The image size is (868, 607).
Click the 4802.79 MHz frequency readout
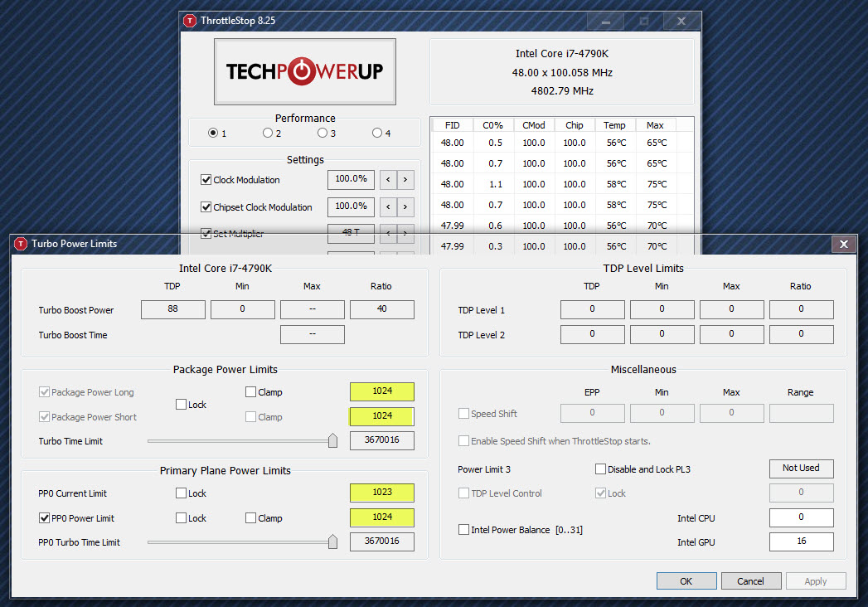pyautogui.click(x=562, y=91)
